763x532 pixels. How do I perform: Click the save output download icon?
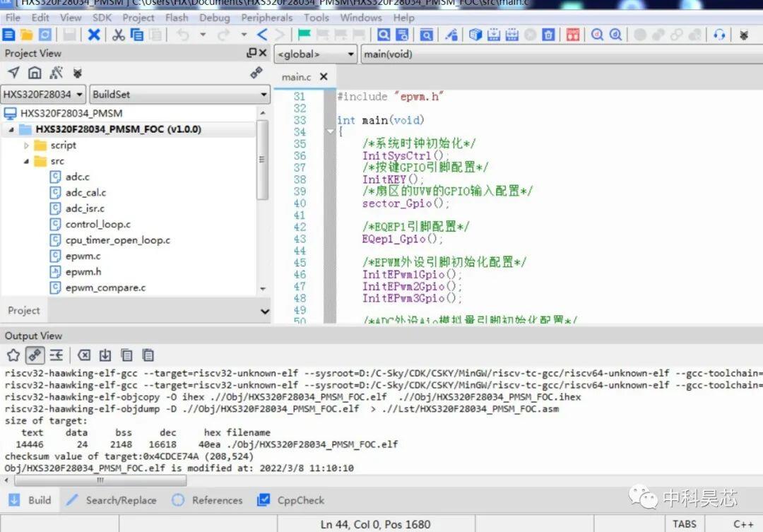[x=105, y=355]
